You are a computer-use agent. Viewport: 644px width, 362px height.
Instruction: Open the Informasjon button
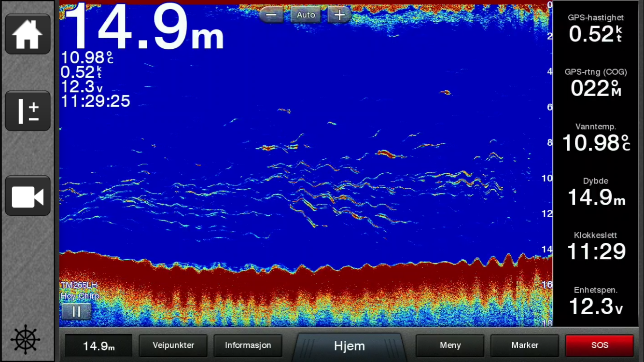pyautogui.click(x=248, y=346)
